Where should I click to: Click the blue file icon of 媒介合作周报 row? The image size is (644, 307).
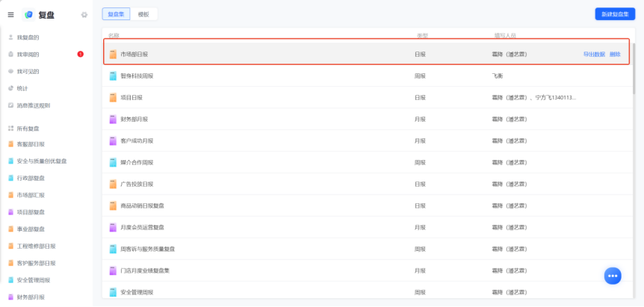113,163
